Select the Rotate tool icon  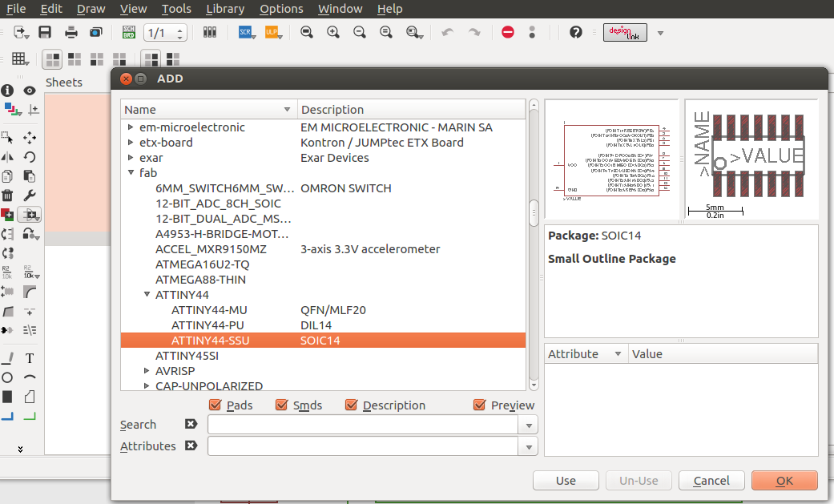30,157
